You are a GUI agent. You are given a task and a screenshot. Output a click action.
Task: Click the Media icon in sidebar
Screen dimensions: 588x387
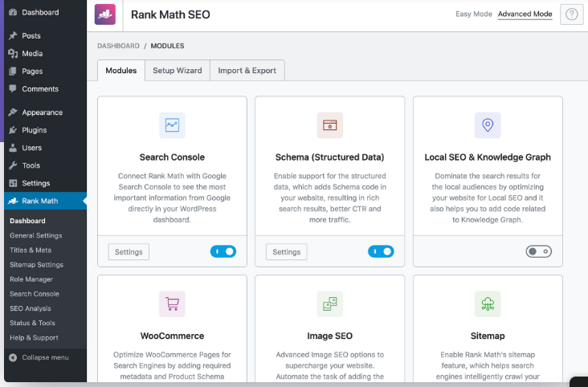pyautogui.click(x=13, y=53)
